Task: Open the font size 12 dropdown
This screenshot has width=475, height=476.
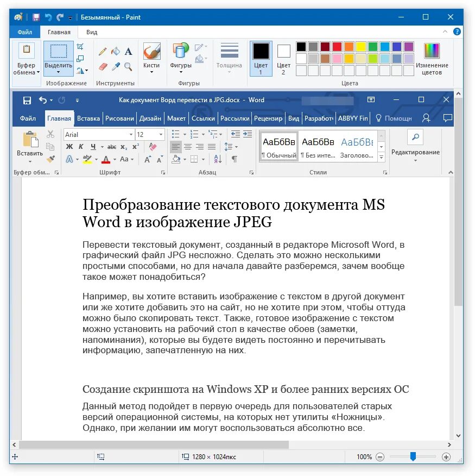Action: (x=161, y=134)
